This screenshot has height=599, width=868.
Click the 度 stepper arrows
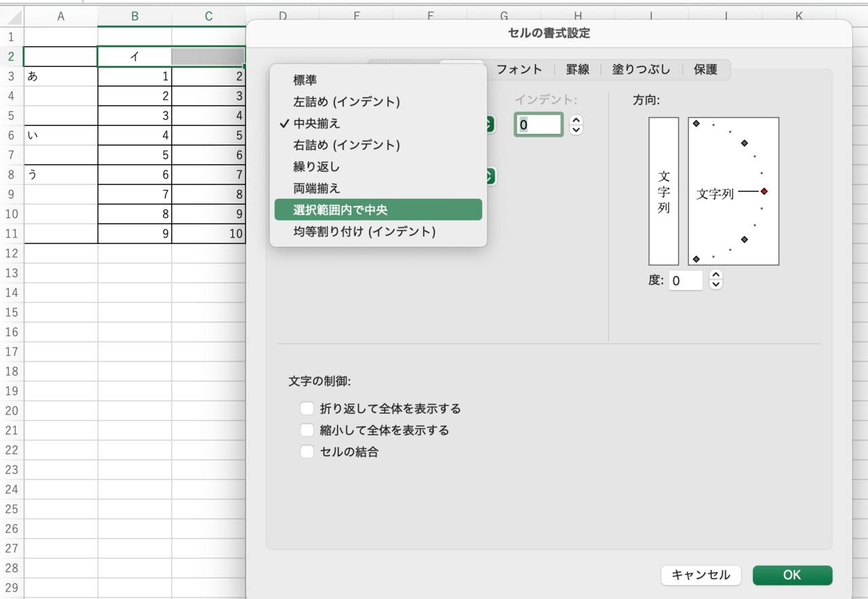click(x=715, y=280)
